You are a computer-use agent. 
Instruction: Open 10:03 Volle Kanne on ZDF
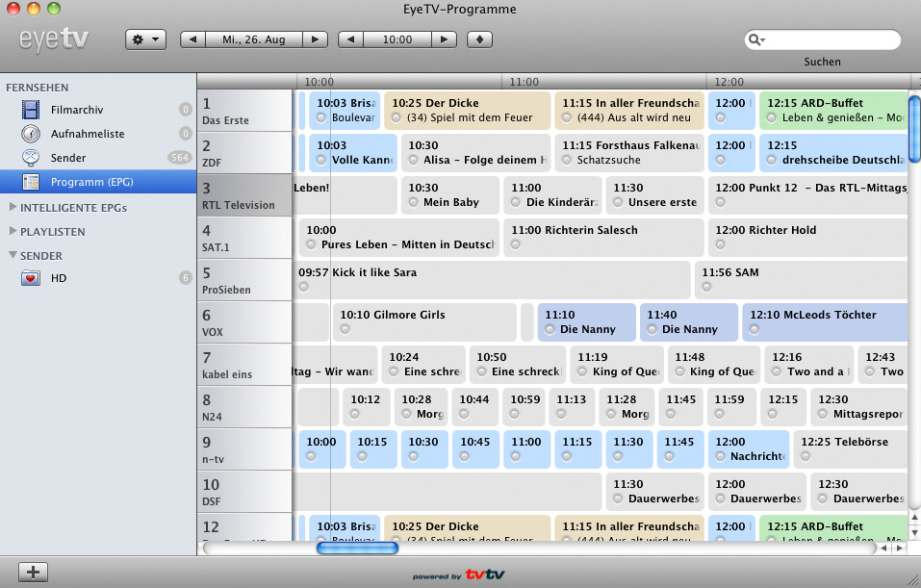(353, 153)
